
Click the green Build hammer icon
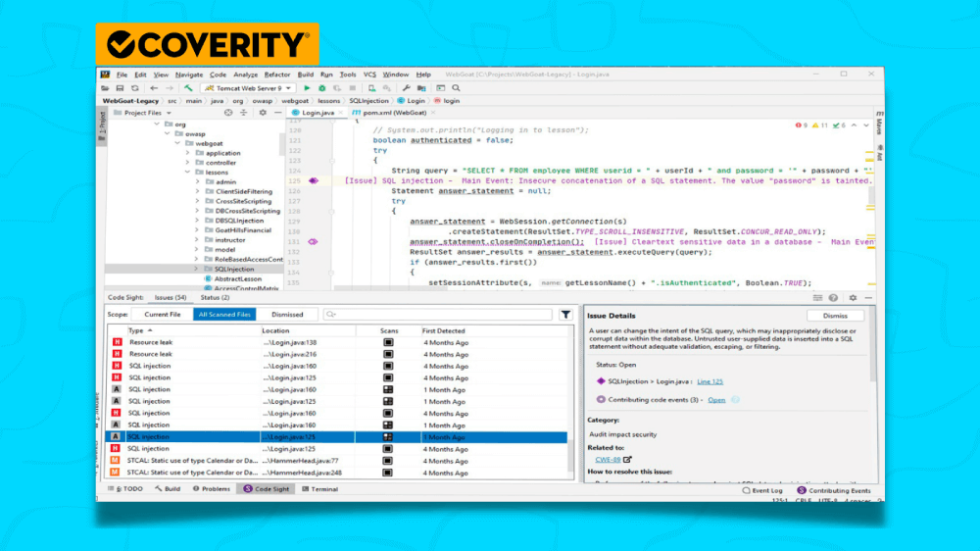coord(188,88)
